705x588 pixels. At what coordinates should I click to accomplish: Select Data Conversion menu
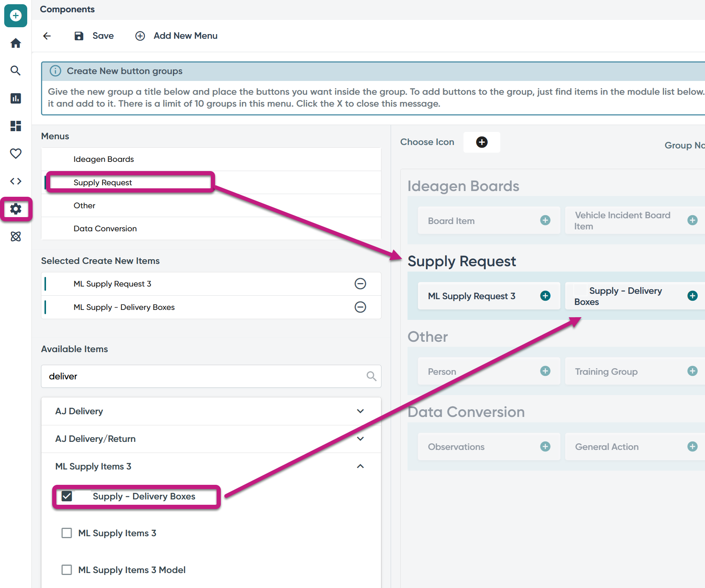click(211, 229)
